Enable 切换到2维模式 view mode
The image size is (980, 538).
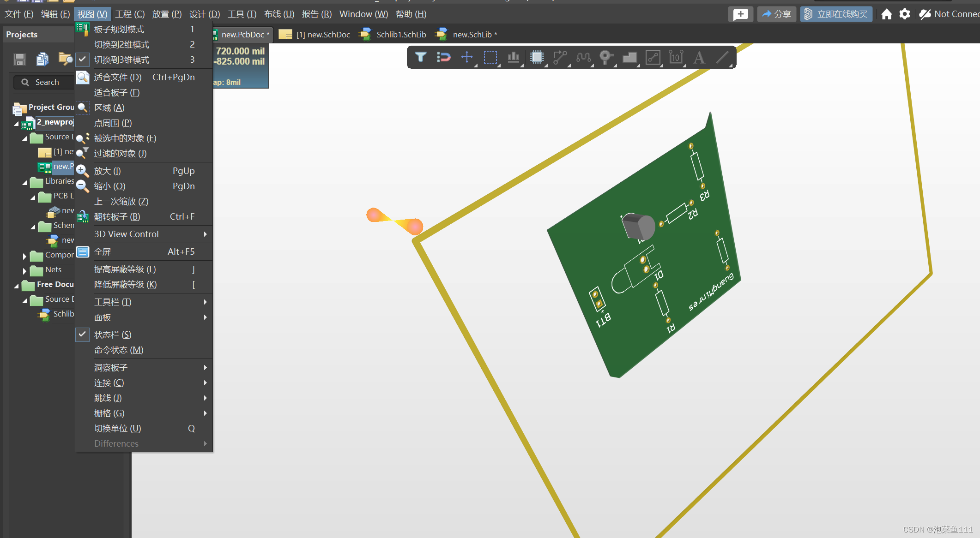[x=122, y=44]
